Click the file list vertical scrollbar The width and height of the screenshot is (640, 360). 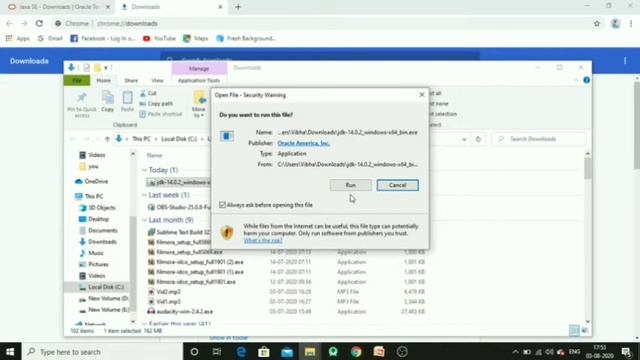tap(588, 168)
